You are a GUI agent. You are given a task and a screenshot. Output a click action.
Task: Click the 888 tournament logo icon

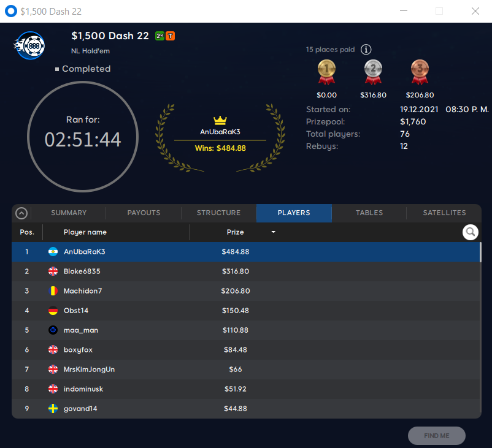(29, 46)
